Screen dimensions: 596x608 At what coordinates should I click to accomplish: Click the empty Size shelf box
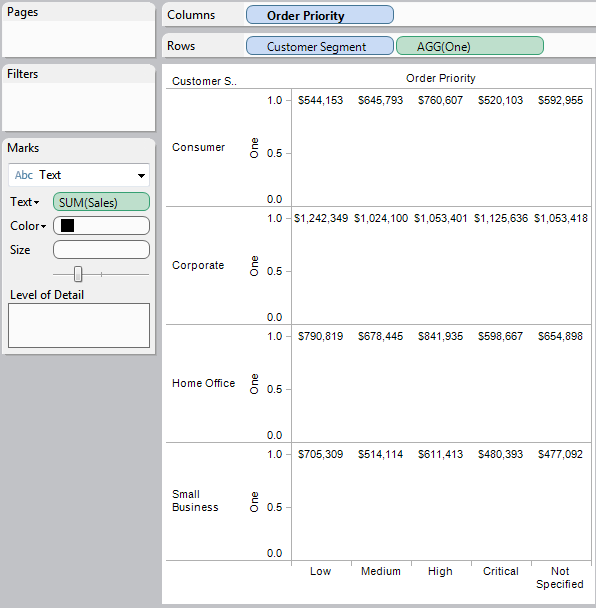click(101, 249)
